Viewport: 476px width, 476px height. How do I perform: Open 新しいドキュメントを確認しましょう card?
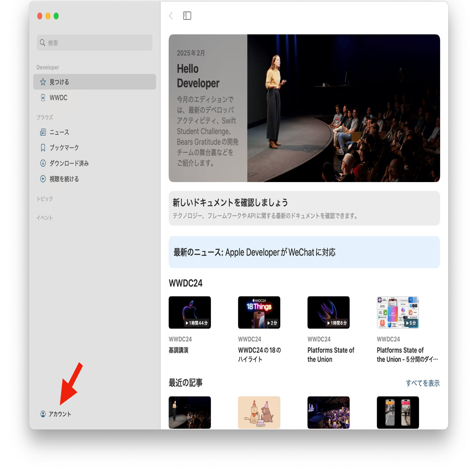coord(304,208)
